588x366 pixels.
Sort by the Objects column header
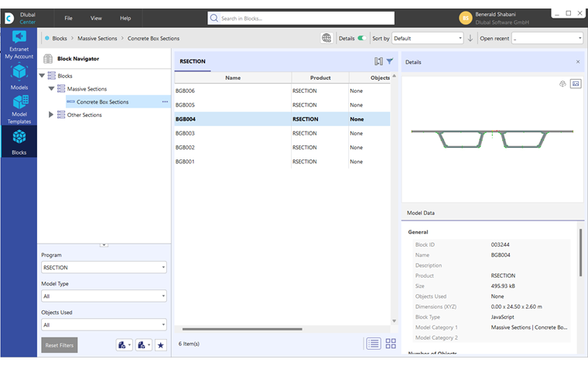pos(380,77)
